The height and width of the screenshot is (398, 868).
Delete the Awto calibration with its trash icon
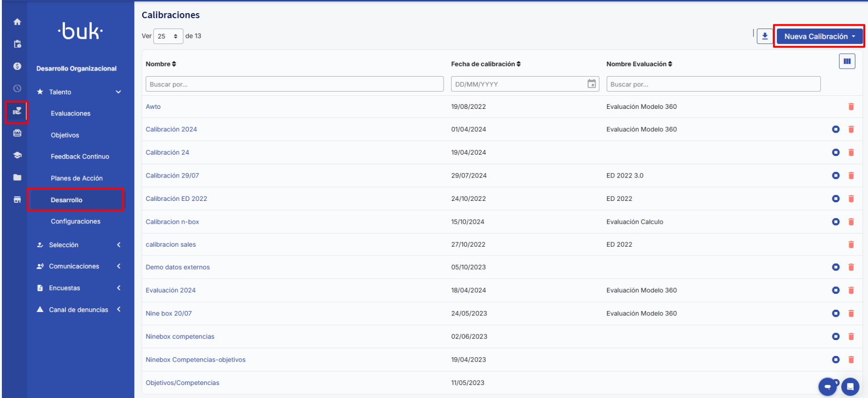pos(851,107)
